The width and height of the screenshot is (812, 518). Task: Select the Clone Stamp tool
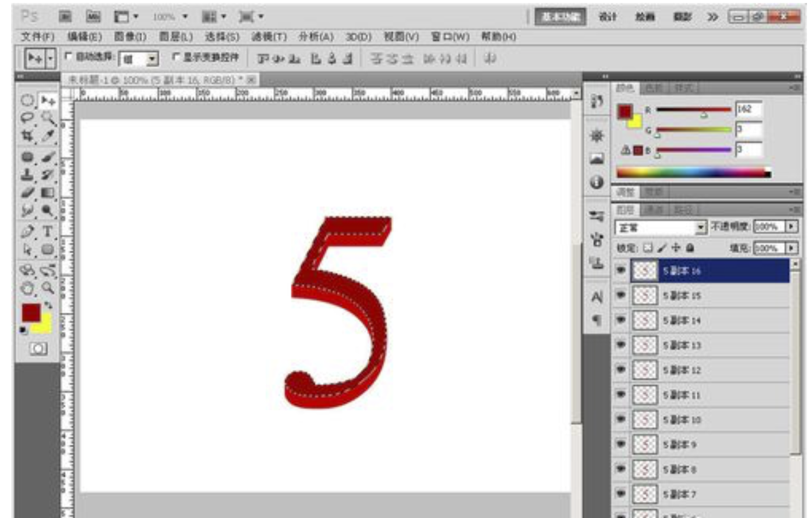click(x=27, y=174)
